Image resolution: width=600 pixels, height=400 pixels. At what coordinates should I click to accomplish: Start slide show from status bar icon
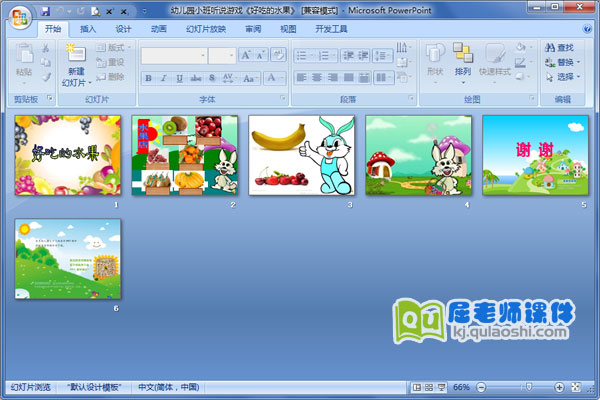pos(441,387)
